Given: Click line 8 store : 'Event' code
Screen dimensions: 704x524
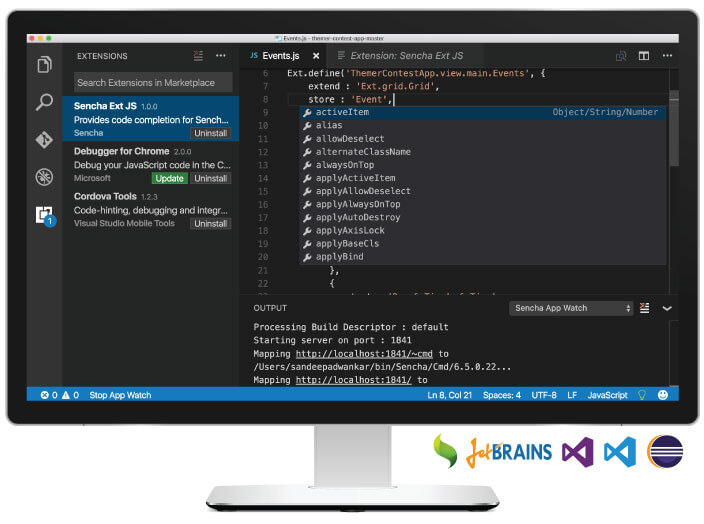Looking at the screenshot, I should click(350, 99).
